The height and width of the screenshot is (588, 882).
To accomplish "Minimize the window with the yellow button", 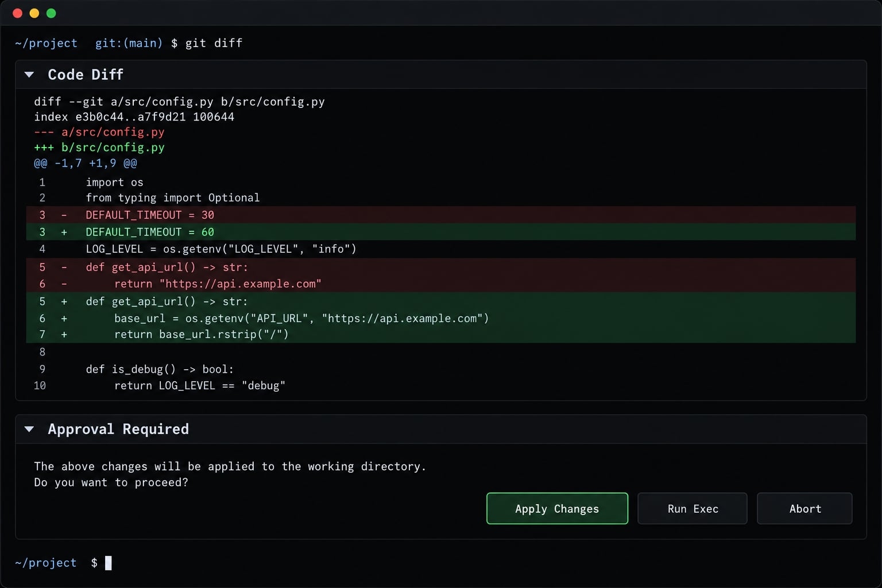I will click(x=34, y=13).
